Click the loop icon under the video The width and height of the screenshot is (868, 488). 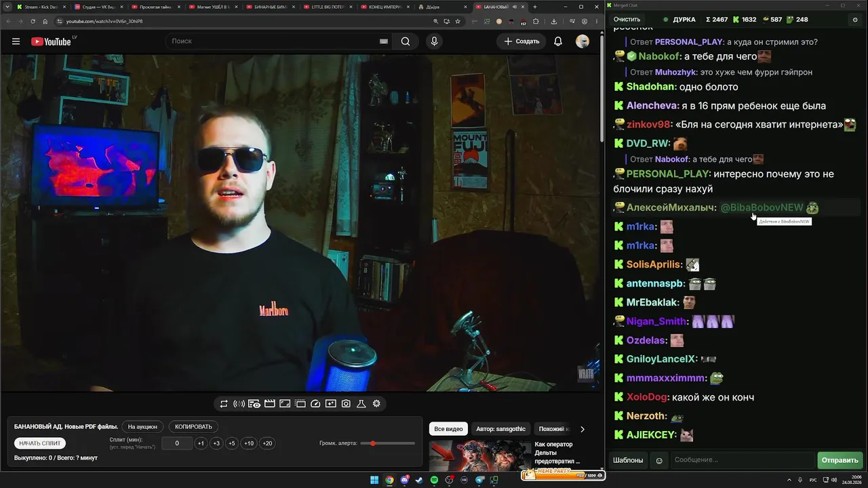coord(224,404)
